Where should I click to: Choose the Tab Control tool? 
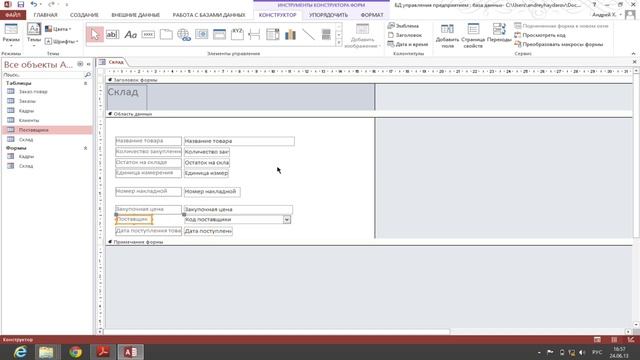coord(166,35)
